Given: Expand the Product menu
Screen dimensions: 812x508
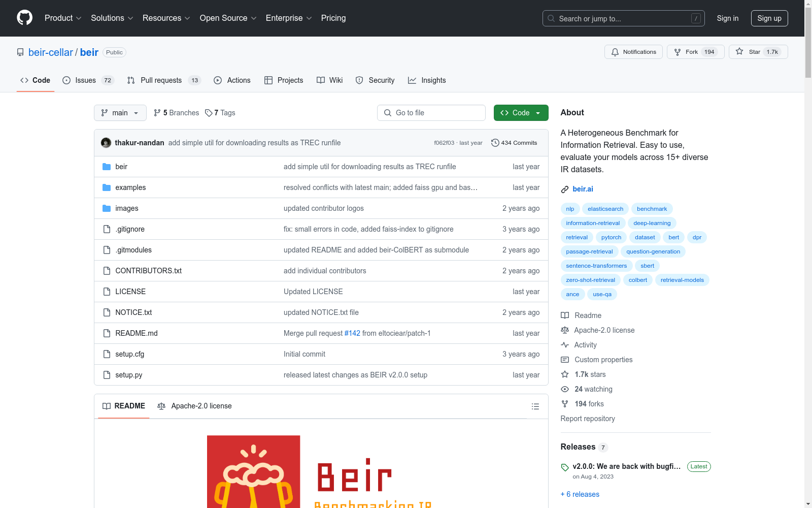Looking at the screenshot, I should tap(63, 18).
